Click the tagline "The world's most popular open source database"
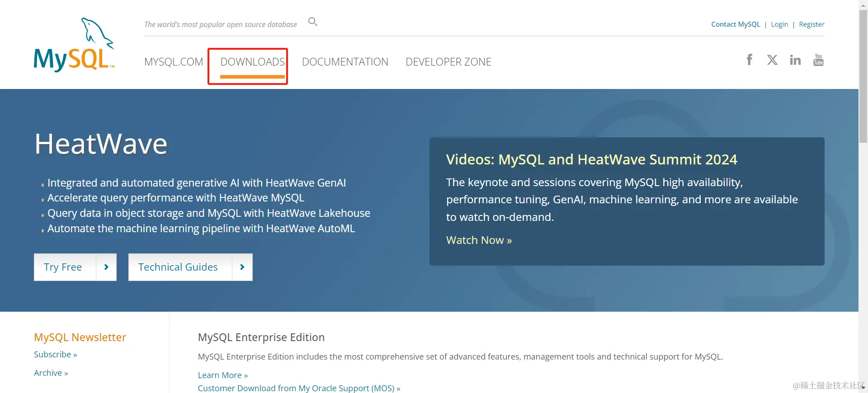 221,24
